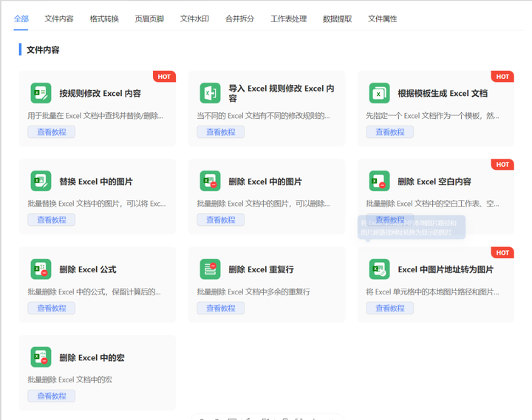The width and height of the screenshot is (532, 420).
Task: Switch to the 文件内容 tab
Action: (x=58, y=18)
